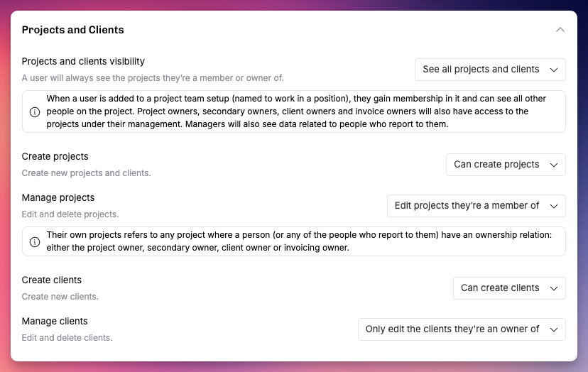Open Only edit the clients they're an owner of dropdown
Screen dimensions: 588x372
(x=462, y=329)
